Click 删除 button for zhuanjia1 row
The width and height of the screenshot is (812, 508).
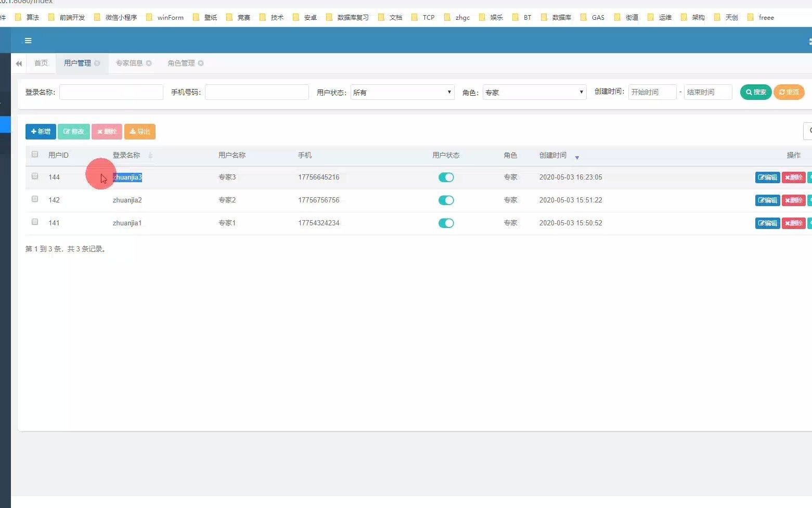pos(793,223)
